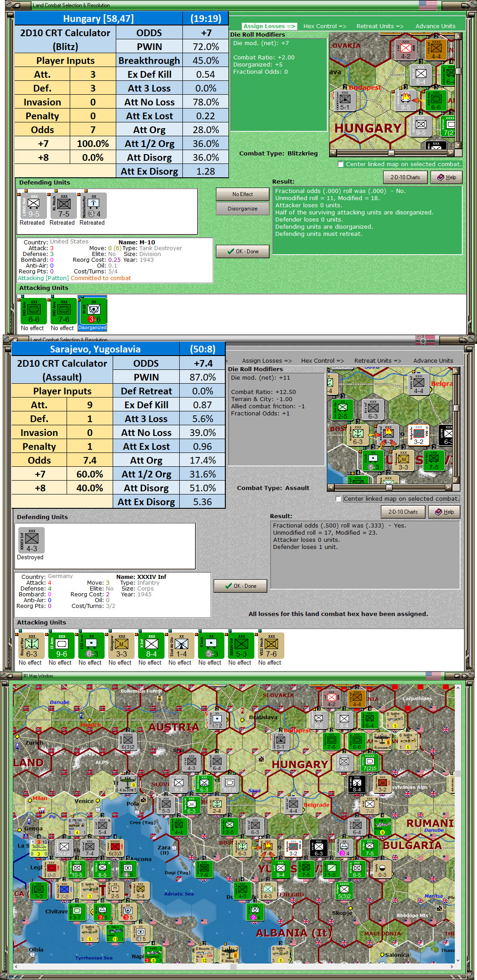Enable Center linked map checkbox in Sarajevo window

(338, 499)
